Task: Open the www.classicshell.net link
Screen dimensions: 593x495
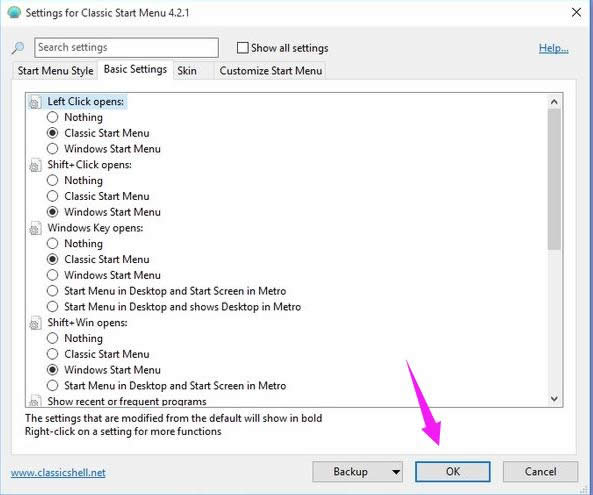Action: click(58, 473)
